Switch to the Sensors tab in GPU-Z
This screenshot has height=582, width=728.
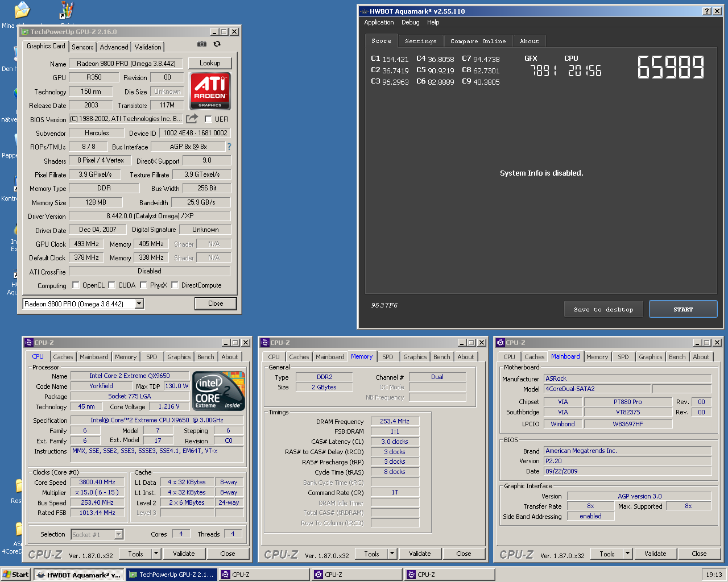(x=82, y=47)
